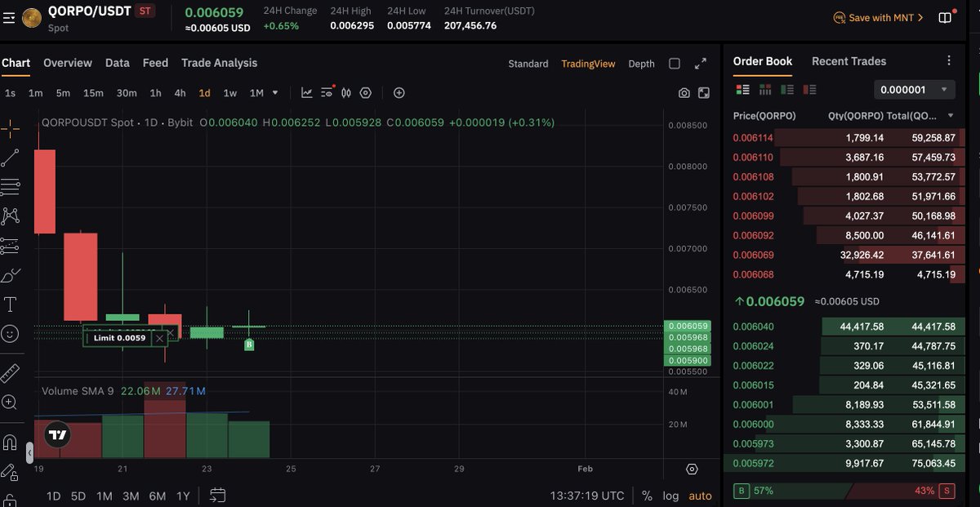Switch to Recent Trades tab
Screen dimensions: 980x507
[849, 61]
